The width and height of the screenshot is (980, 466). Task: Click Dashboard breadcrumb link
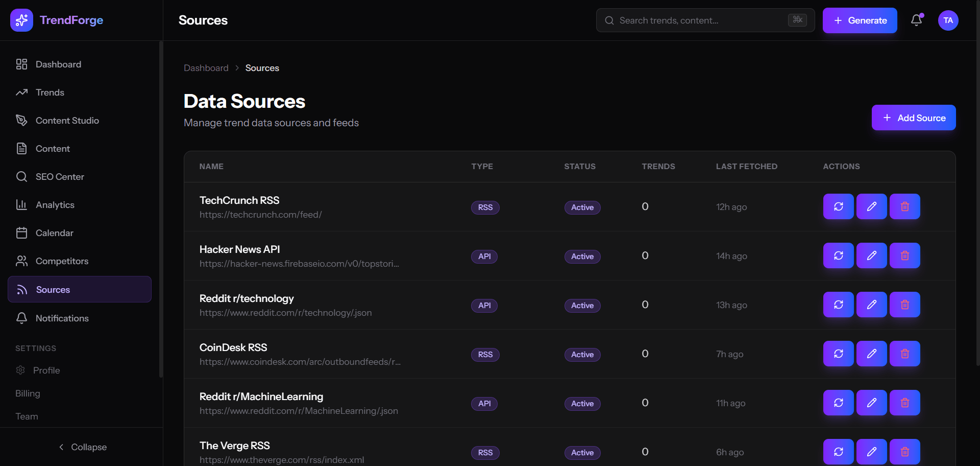(x=206, y=68)
